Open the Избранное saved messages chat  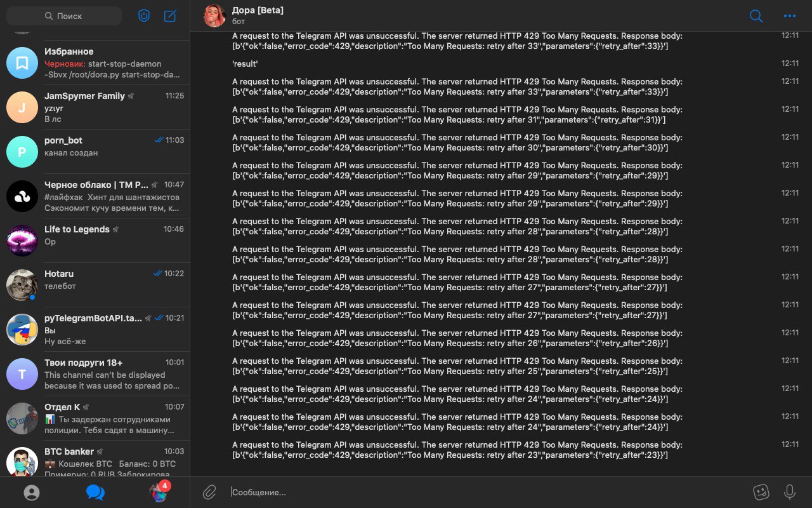point(95,63)
